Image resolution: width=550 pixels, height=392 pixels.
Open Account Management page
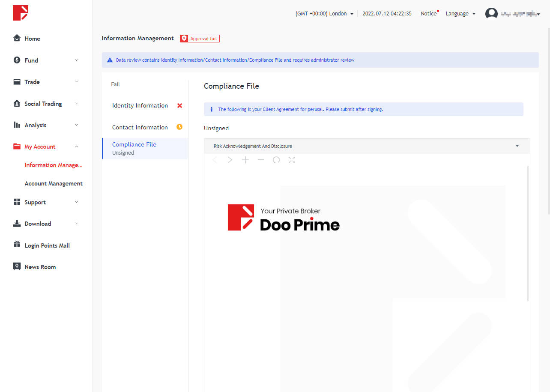tap(54, 183)
